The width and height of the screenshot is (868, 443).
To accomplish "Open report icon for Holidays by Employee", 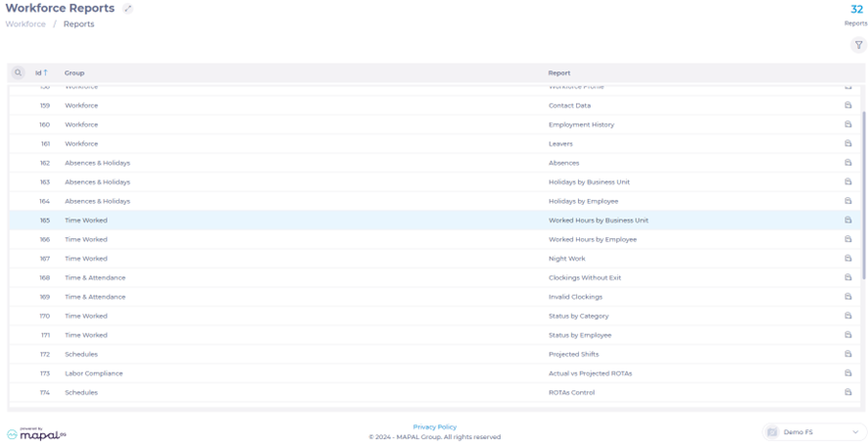I will tap(847, 201).
